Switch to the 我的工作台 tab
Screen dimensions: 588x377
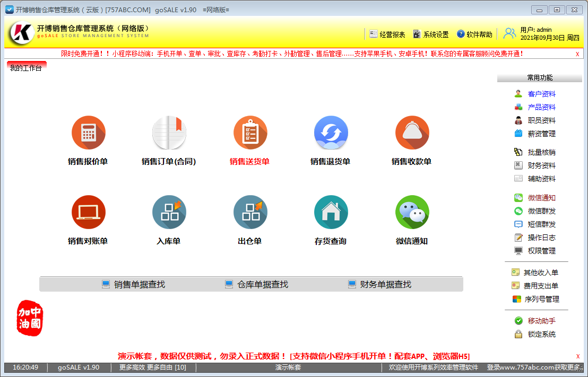pos(25,68)
